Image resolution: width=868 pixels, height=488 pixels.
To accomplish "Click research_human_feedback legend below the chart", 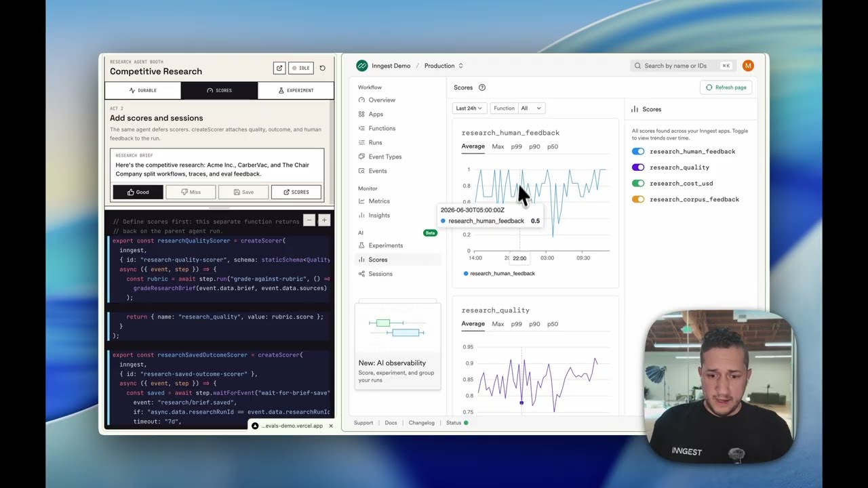I will tap(499, 273).
